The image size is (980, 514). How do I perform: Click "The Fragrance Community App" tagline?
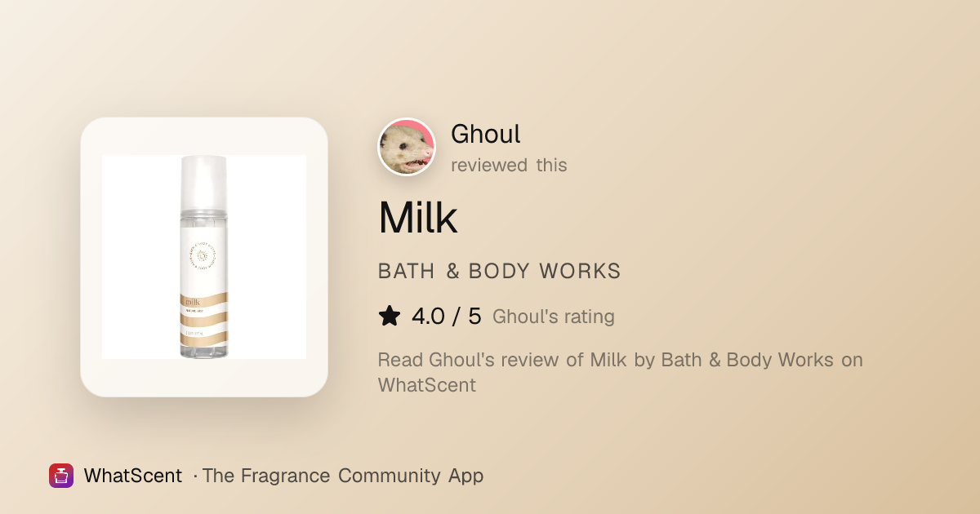(x=343, y=476)
